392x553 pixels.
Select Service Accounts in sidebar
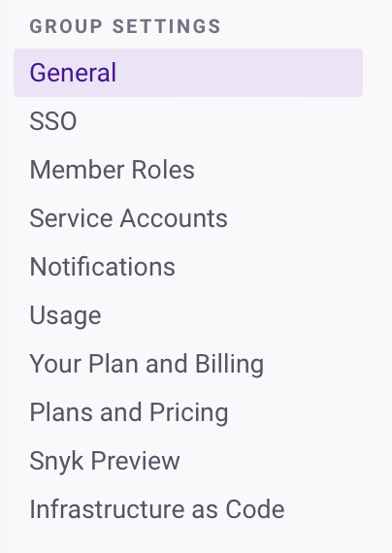point(188,218)
